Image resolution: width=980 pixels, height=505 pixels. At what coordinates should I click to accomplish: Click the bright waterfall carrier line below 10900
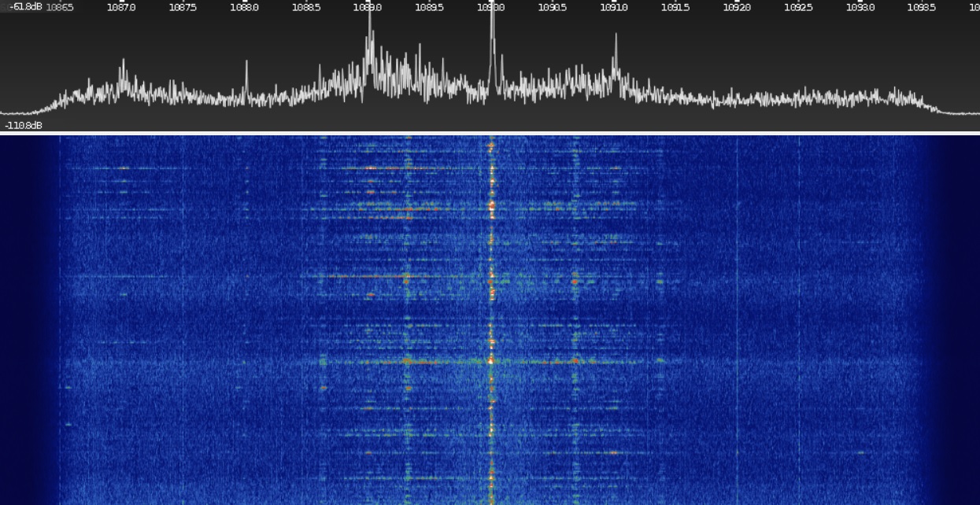point(491,319)
